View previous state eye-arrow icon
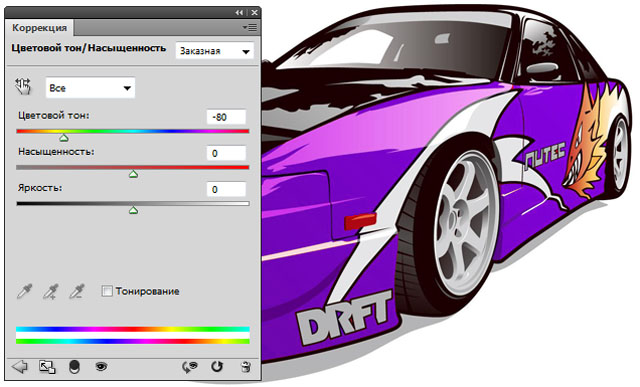The height and width of the screenshot is (387, 640). coord(190,367)
